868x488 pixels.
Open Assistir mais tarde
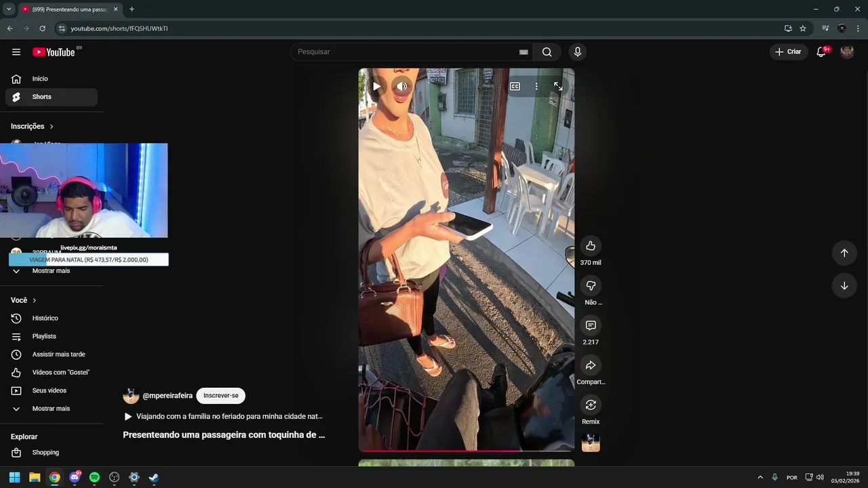(52, 354)
